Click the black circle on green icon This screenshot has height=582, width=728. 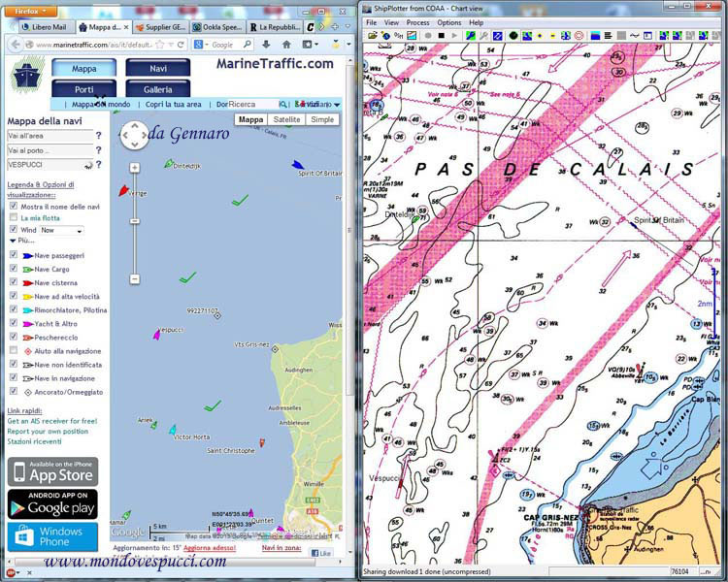[x=513, y=35]
